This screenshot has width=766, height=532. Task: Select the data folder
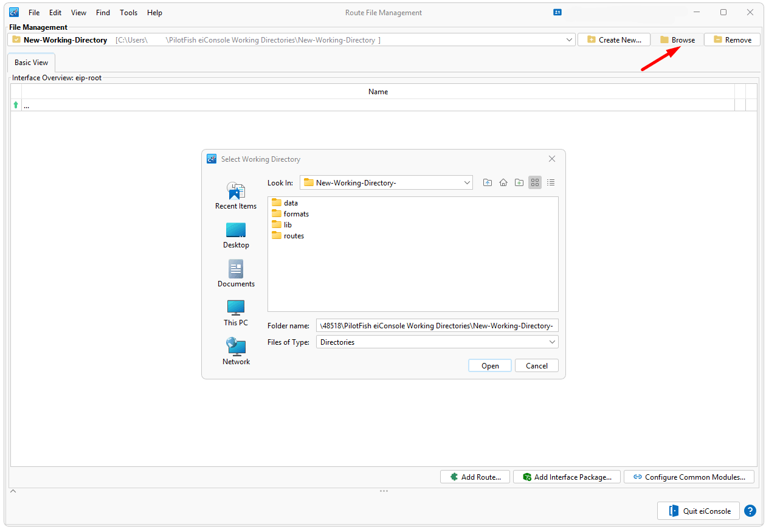click(285, 203)
